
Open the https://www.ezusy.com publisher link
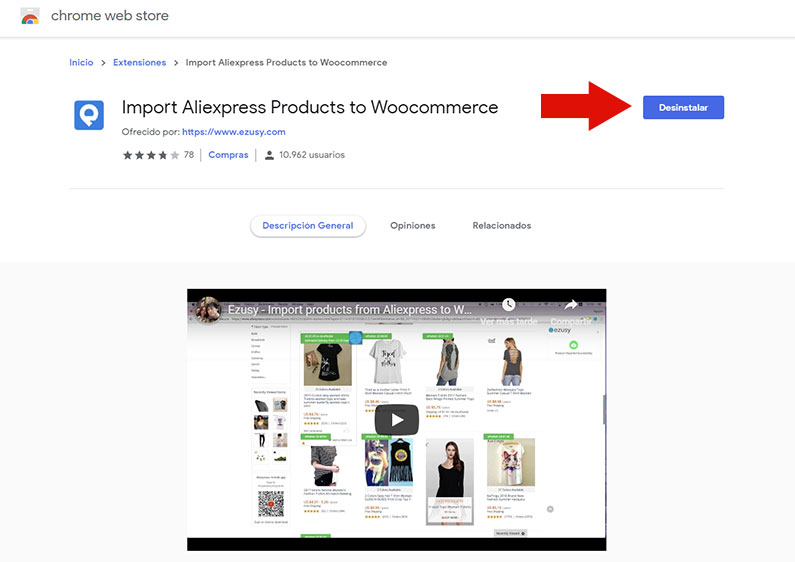[x=234, y=132]
